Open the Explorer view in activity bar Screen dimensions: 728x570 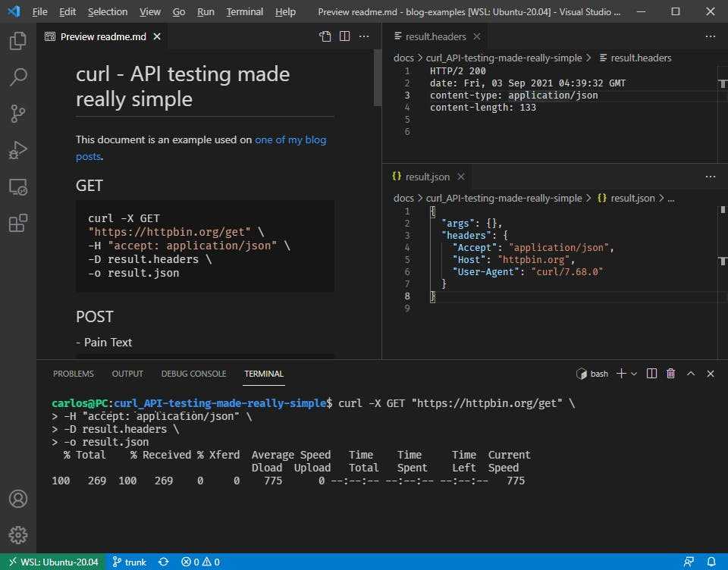pyautogui.click(x=18, y=41)
